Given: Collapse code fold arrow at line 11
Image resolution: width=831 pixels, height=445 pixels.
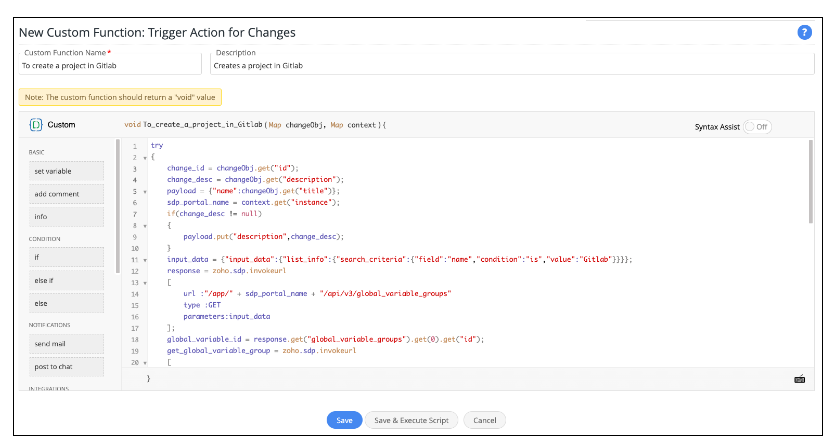Looking at the screenshot, I should click(145, 260).
